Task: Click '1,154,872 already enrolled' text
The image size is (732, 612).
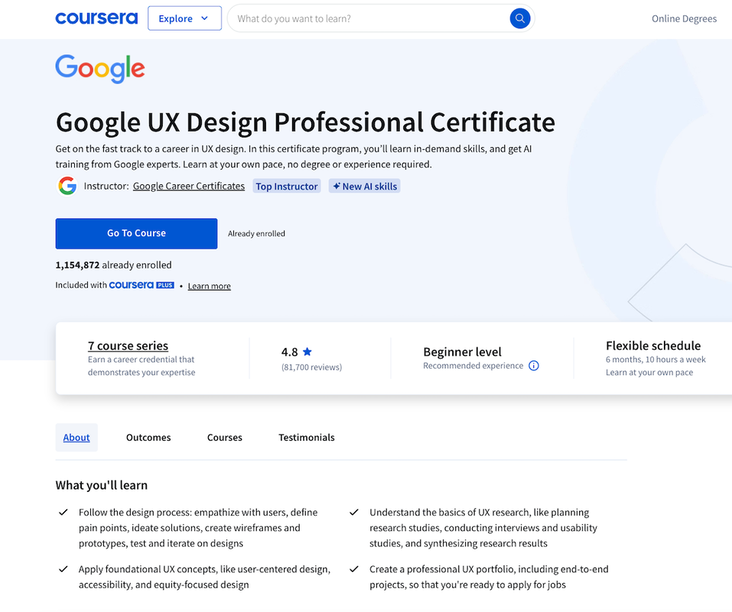Action: click(113, 265)
